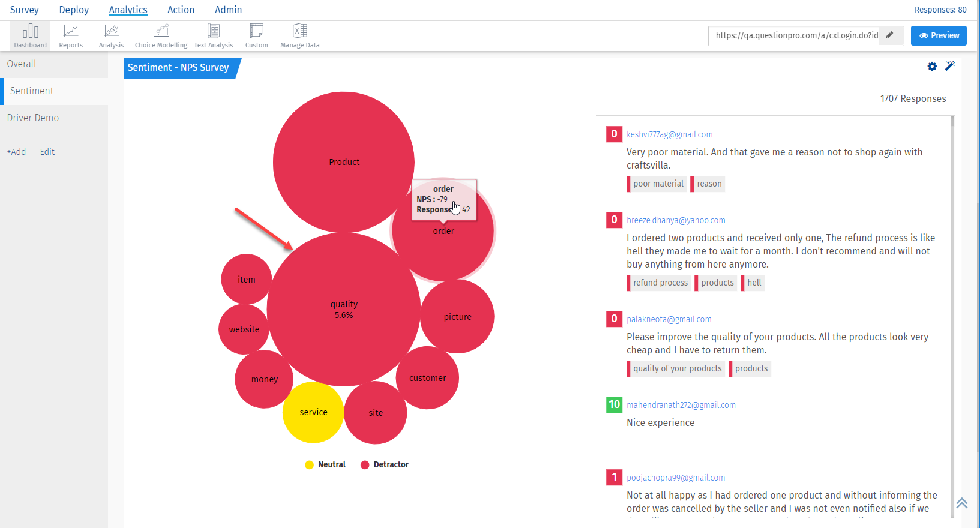Viewport: 980px width, 528px height.
Task: Open the Action menu
Action: point(181,10)
